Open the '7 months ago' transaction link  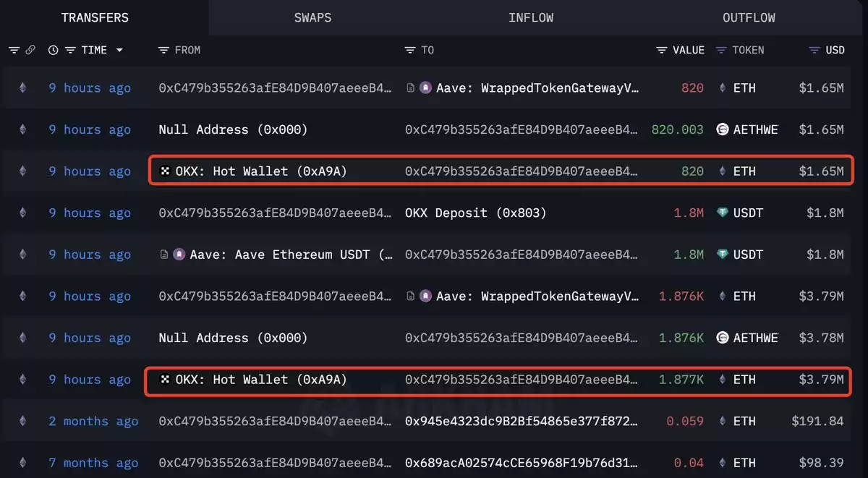tap(93, 463)
